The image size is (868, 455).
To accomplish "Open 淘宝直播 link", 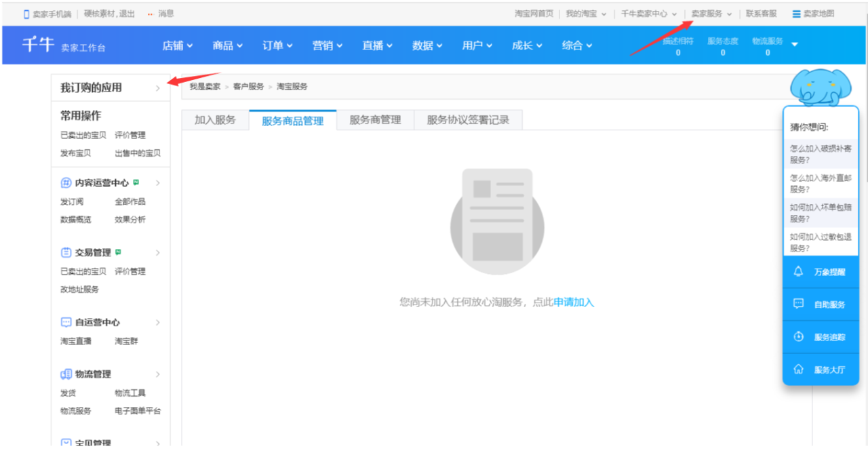I will coord(75,341).
